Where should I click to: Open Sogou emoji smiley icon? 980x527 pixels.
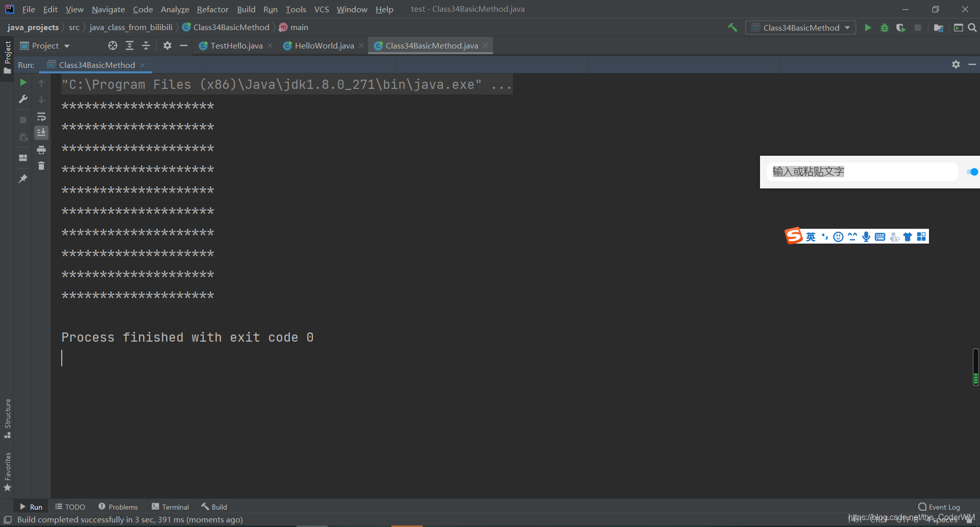point(838,236)
